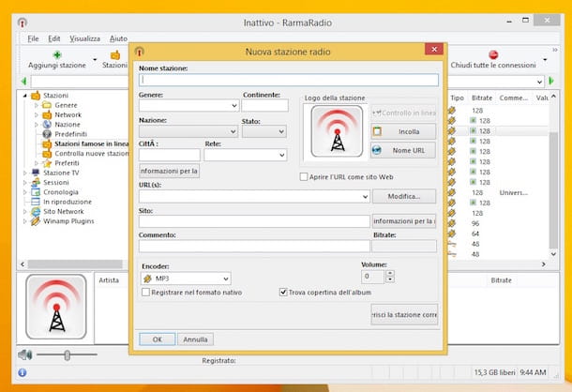This screenshot has width=572, height=392.
Task: Open the Genere dropdown
Action: coord(234,106)
